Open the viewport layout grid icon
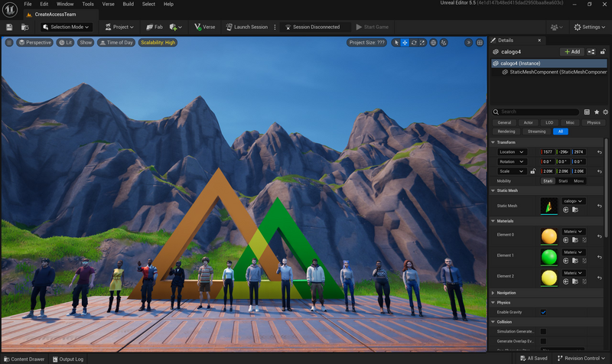The height and width of the screenshot is (364, 612). (x=480, y=43)
